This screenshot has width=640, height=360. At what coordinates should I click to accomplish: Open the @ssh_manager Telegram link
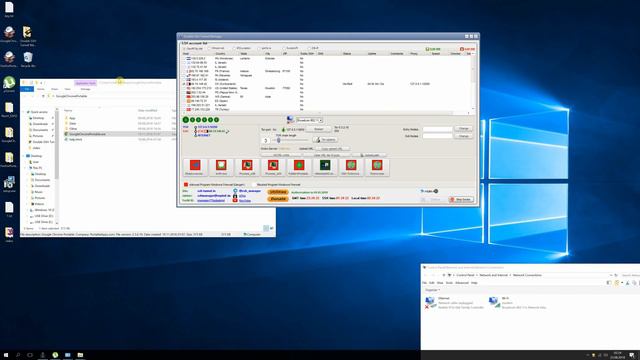click(x=249, y=191)
